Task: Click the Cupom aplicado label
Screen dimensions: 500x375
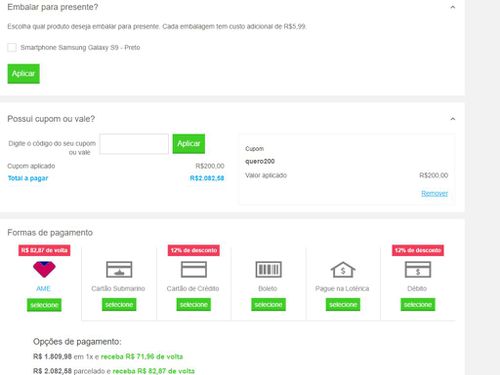Action: (x=31, y=166)
